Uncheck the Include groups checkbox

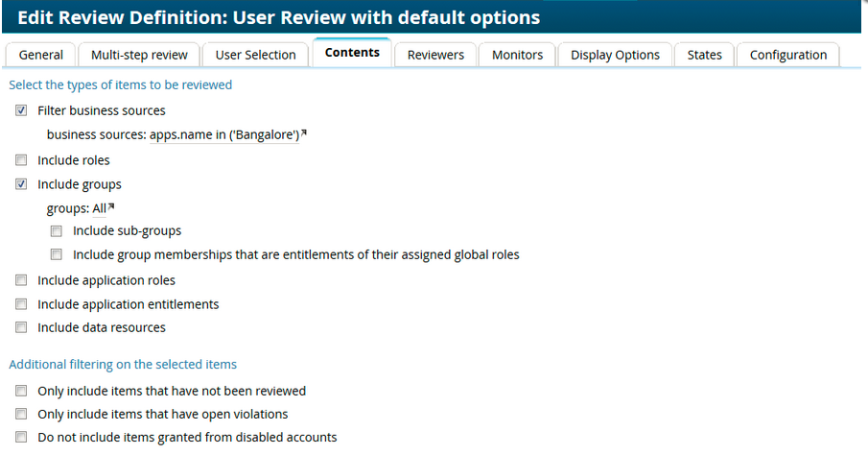tap(22, 184)
